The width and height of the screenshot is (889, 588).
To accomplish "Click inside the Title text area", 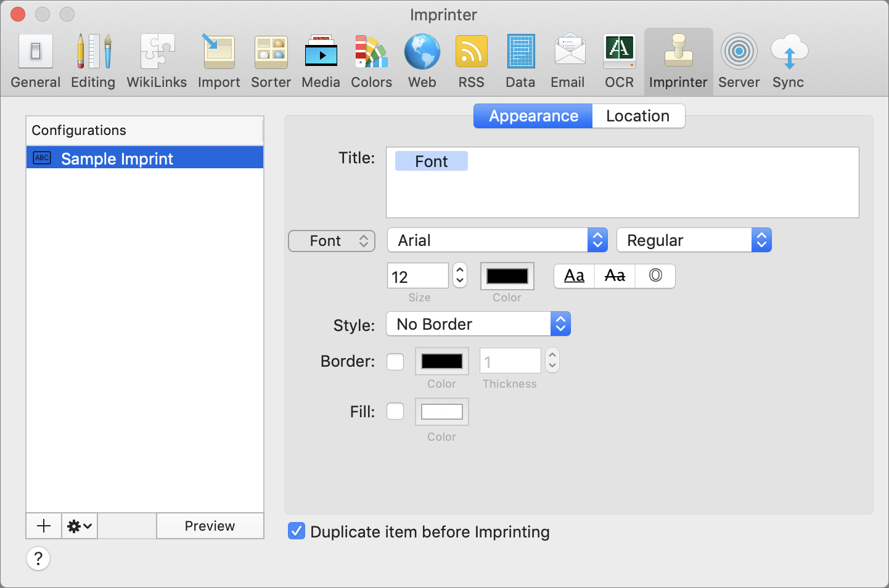I will (x=623, y=182).
